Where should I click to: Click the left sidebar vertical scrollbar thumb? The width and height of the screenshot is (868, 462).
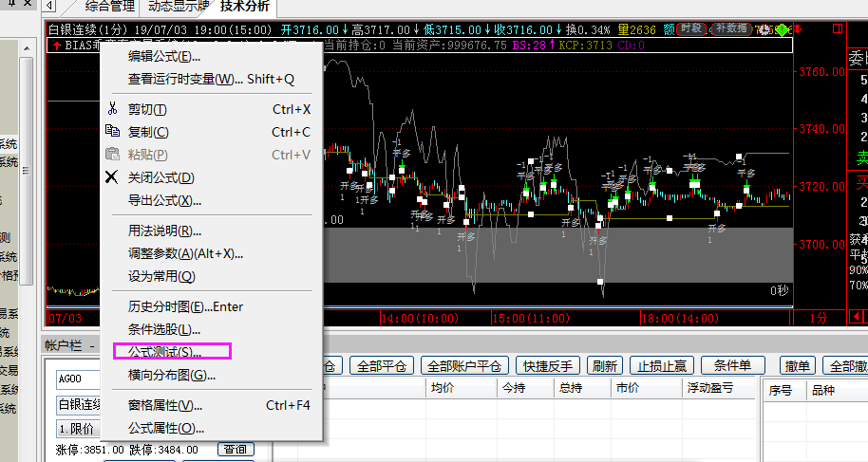pyautogui.click(x=26, y=171)
